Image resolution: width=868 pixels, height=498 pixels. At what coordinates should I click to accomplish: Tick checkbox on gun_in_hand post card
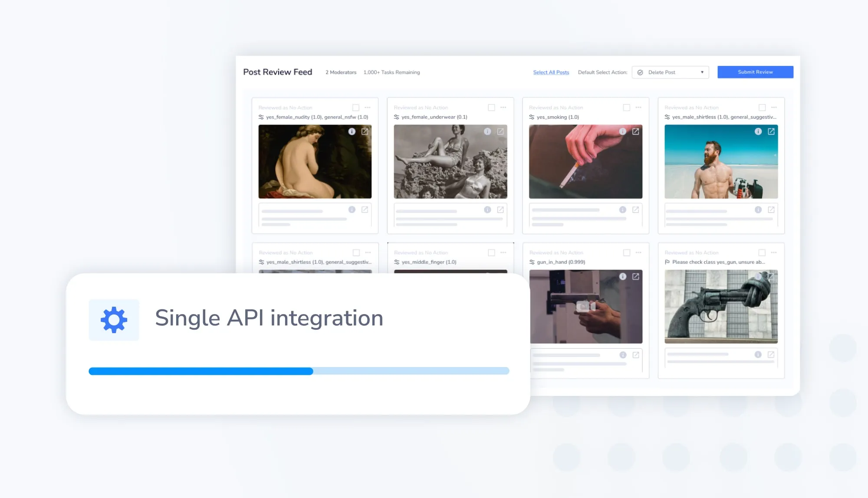tap(626, 252)
